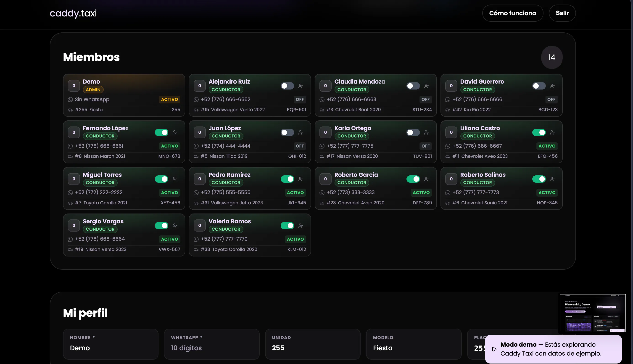Click WhatsApp icon beside +52 (776) 666-6662

point(196,100)
